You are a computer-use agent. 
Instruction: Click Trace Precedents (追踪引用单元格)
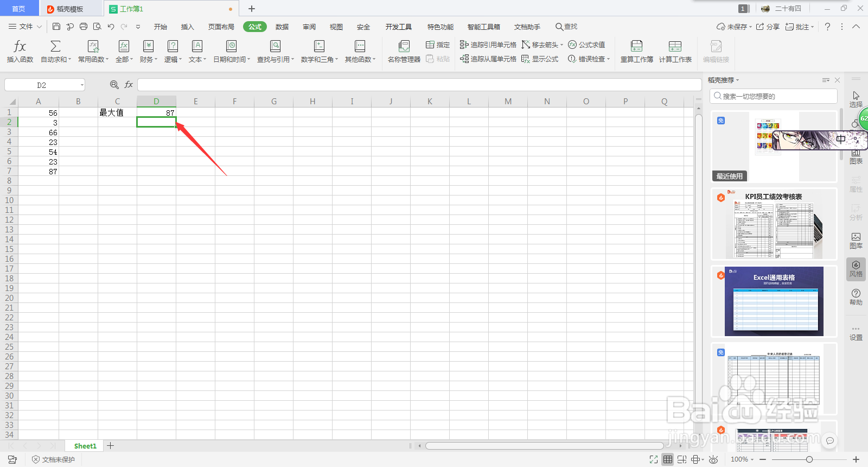pos(488,45)
